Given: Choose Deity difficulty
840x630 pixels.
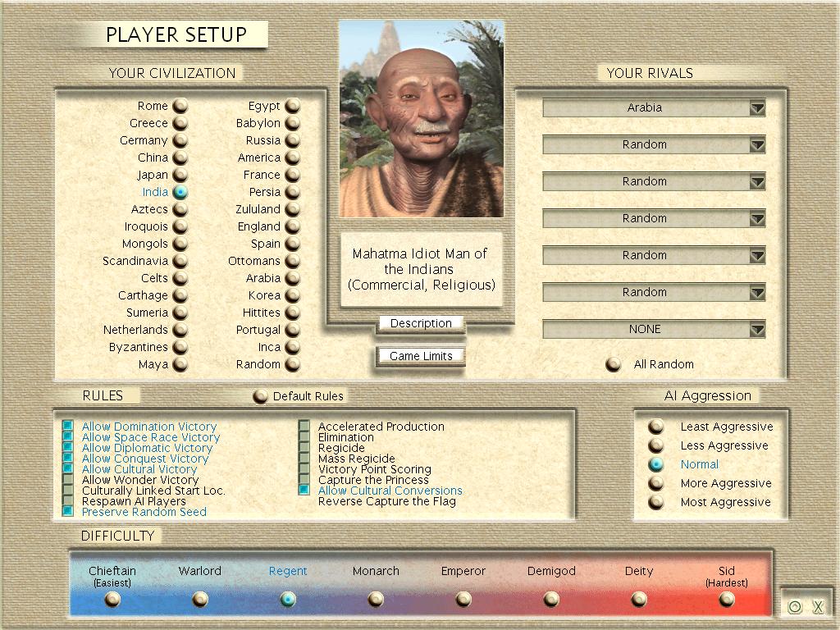Looking at the screenshot, I should tap(639, 599).
